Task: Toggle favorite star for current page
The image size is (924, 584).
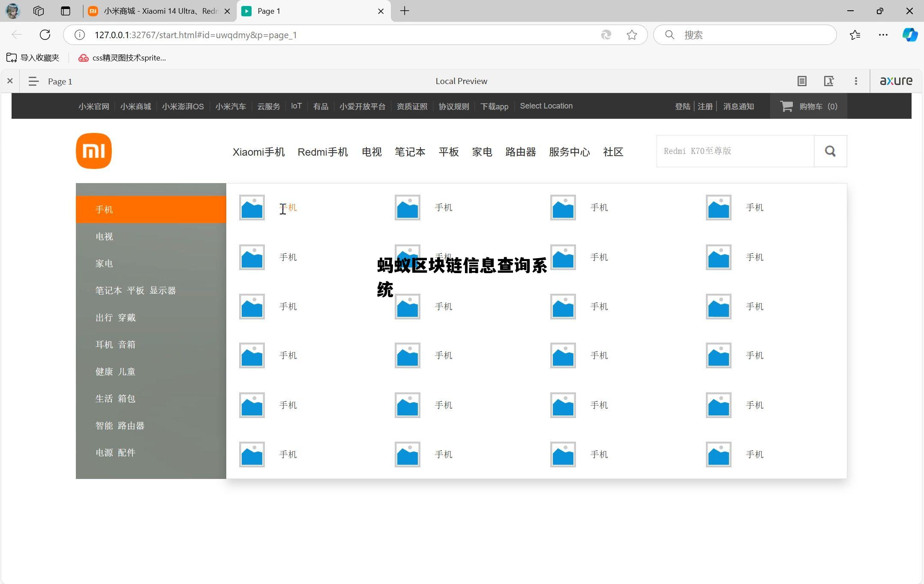Action: (x=632, y=35)
